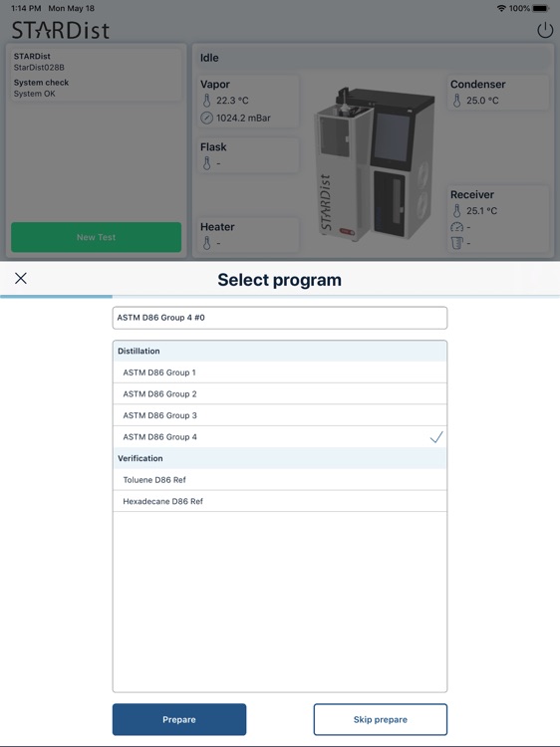Screen dimensions: 560x747
Task: Choose Hexadecane D86 Ref verification
Action: click(x=280, y=501)
